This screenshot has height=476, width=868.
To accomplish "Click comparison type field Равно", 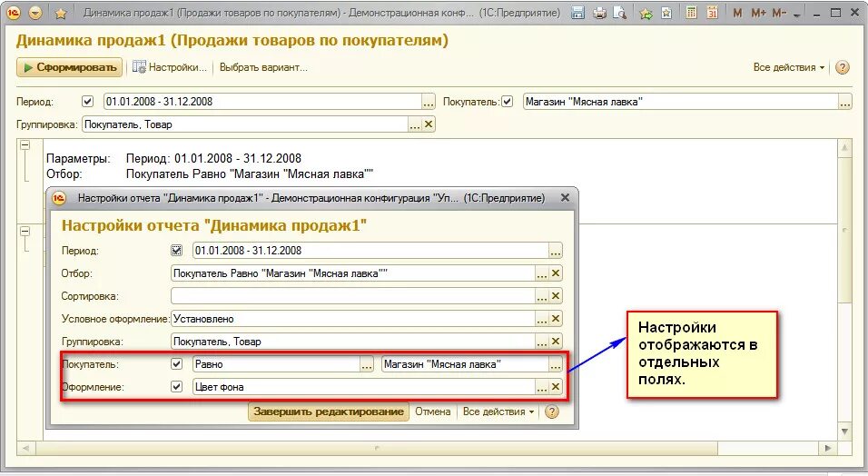I will tap(276, 364).
